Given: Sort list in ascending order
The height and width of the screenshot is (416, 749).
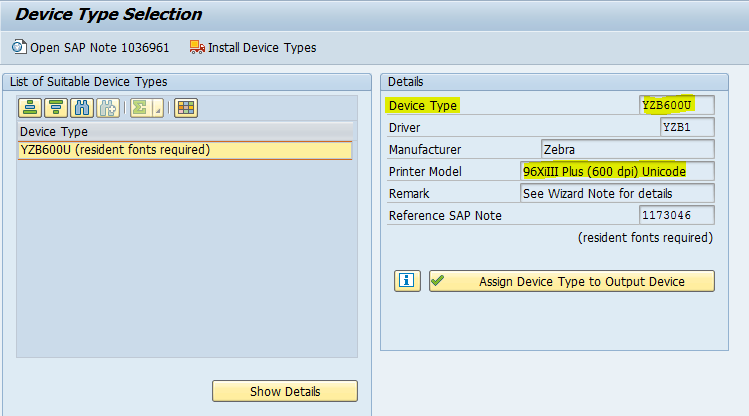Looking at the screenshot, I should click(30, 108).
